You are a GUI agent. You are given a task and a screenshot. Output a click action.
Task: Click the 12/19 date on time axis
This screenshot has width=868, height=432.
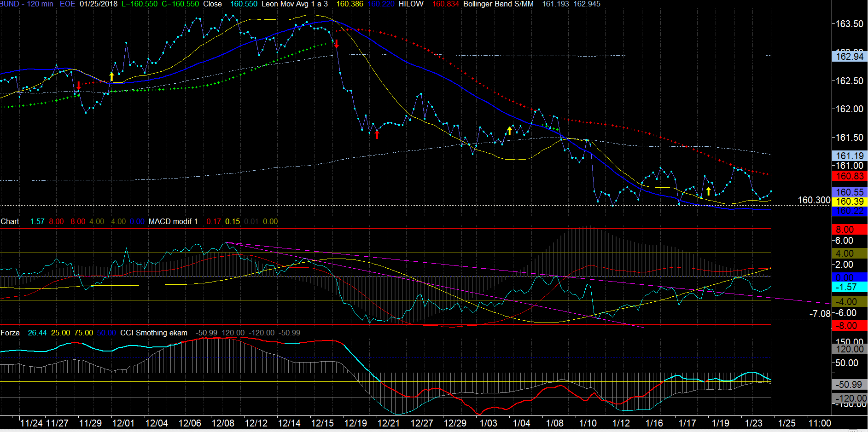355,423
